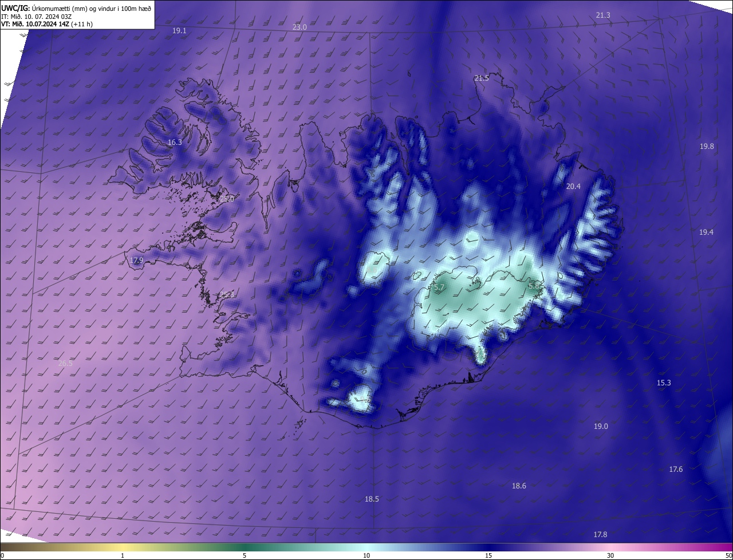Click the 19.1 value on the map
The height and width of the screenshot is (560, 733).
pos(179,30)
